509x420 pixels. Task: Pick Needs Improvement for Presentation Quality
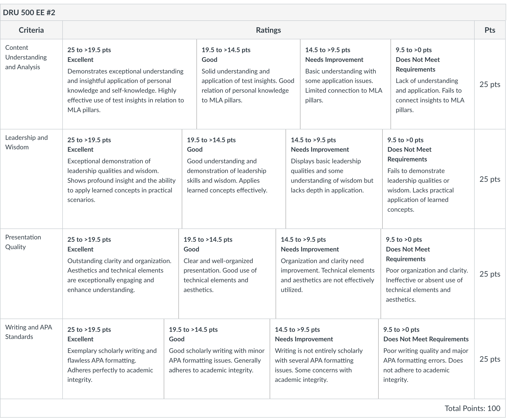tap(328, 274)
